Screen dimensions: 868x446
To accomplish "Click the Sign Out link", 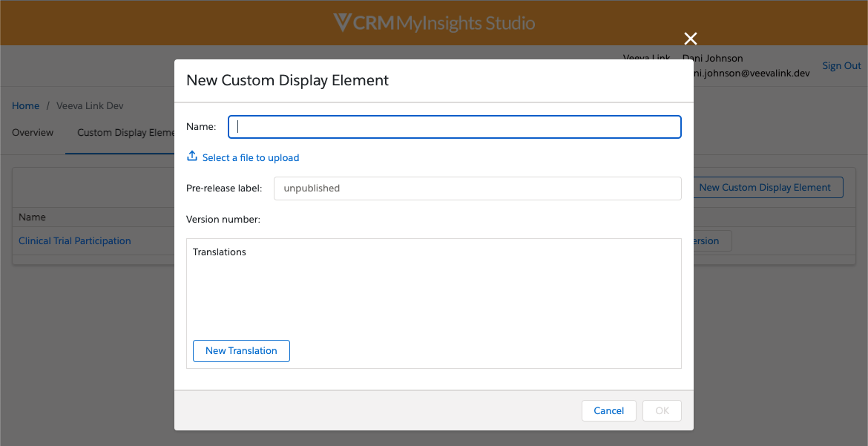I will 841,66.
